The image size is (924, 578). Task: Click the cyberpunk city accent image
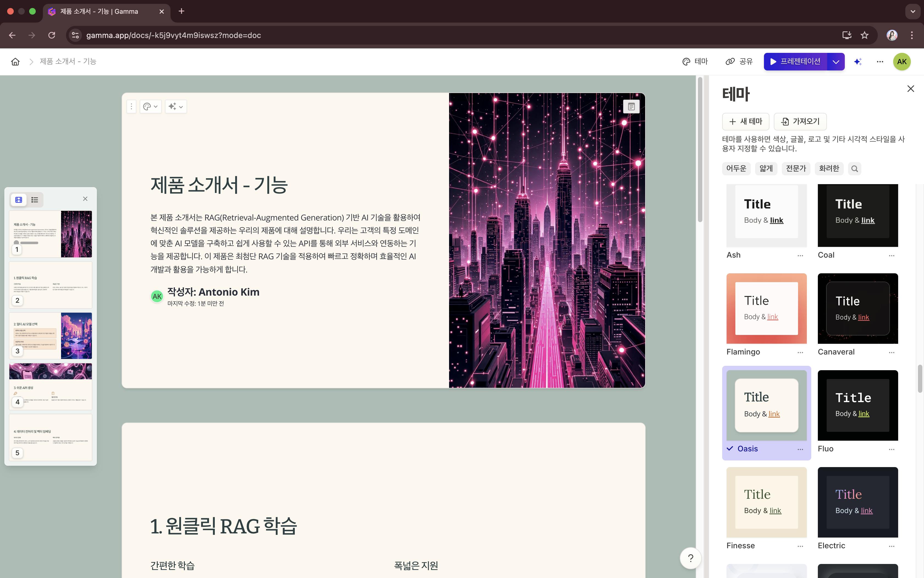tap(547, 241)
